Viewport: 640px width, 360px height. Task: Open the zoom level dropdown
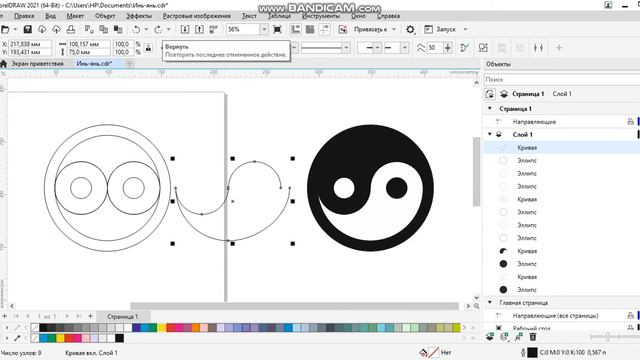point(264,29)
